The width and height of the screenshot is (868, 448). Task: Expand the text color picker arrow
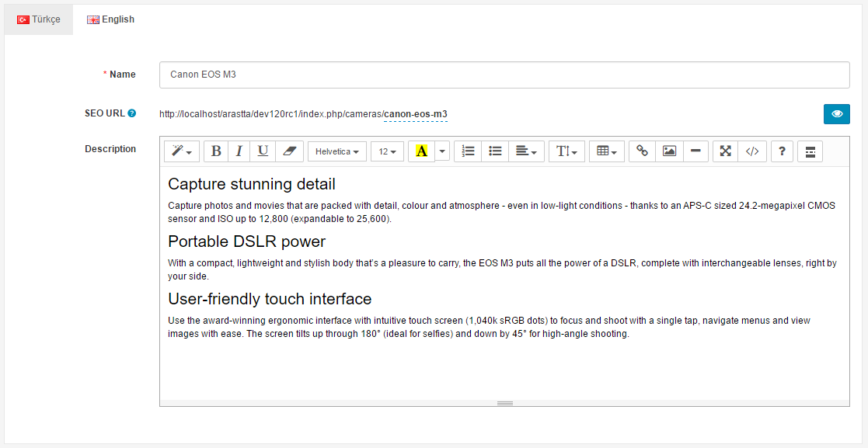tap(442, 151)
